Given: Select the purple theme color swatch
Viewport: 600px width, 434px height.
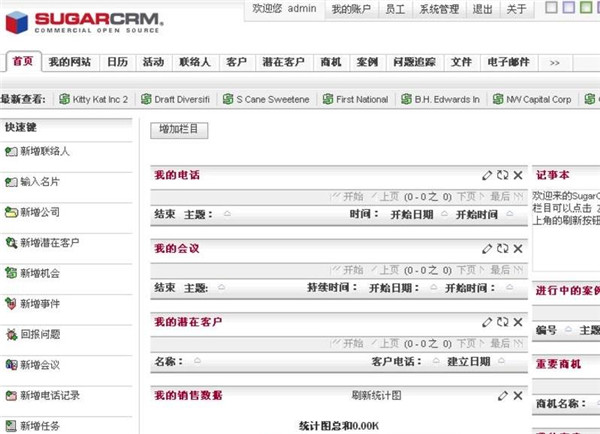Looking at the screenshot, I should [x=568, y=9].
